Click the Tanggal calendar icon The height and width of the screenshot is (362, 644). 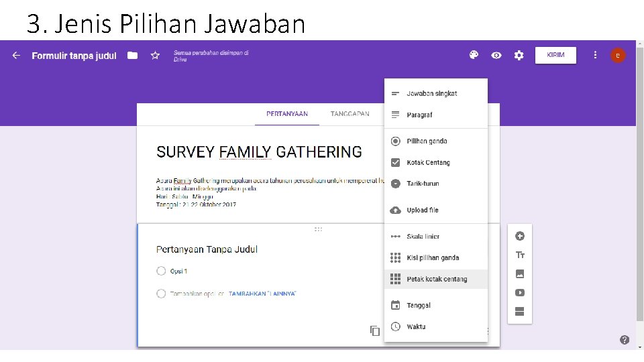(395, 305)
